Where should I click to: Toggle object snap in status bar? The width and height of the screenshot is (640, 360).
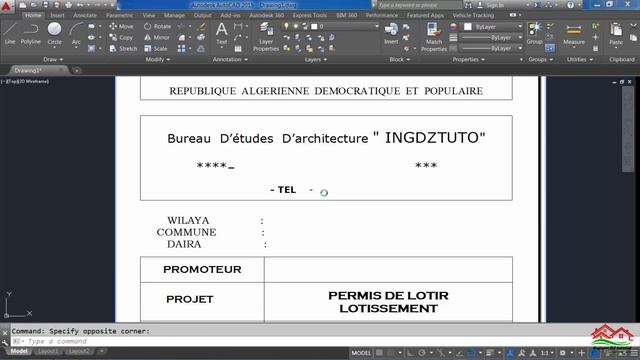[471, 353]
